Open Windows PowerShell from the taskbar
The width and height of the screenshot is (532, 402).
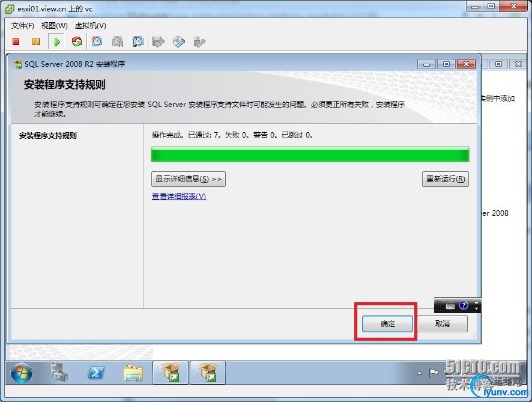96,373
